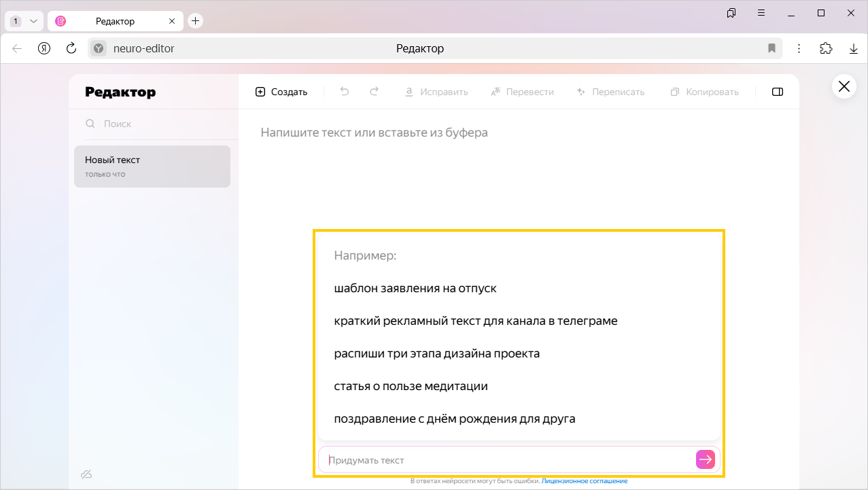The image size is (868, 490).
Task: Click the undo arrow in editor toolbar
Action: coord(345,92)
